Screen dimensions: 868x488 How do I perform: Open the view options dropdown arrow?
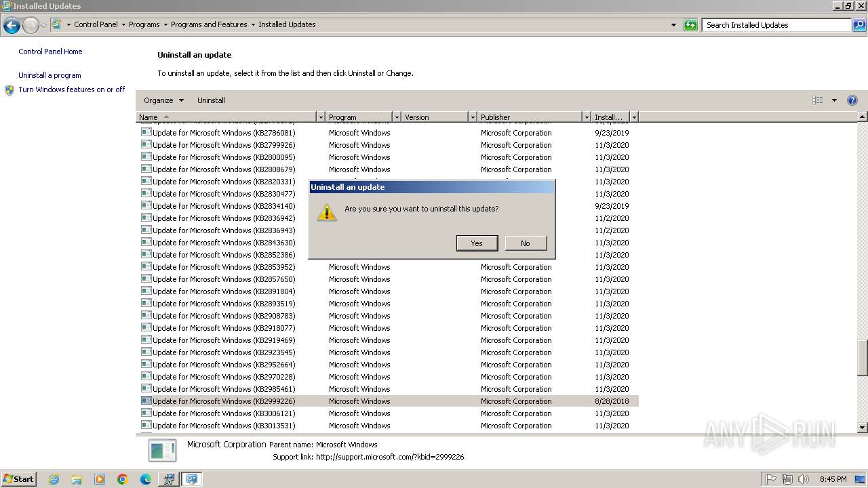coord(834,100)
